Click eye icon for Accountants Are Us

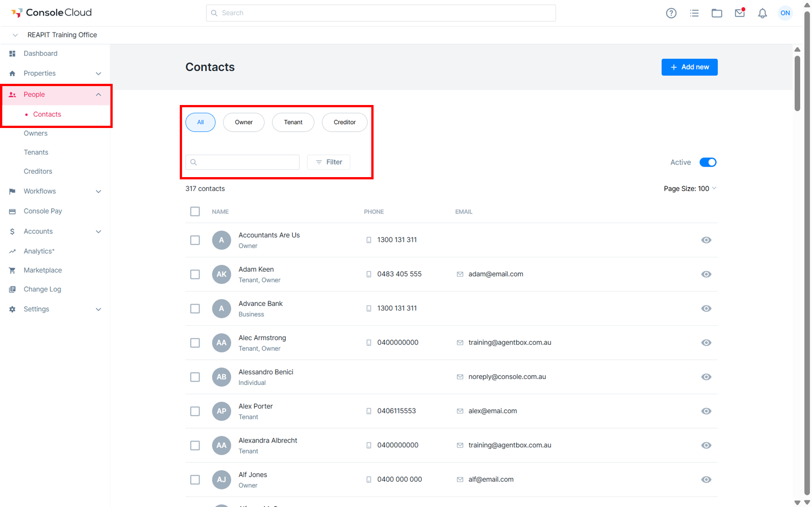pos(706,240)
